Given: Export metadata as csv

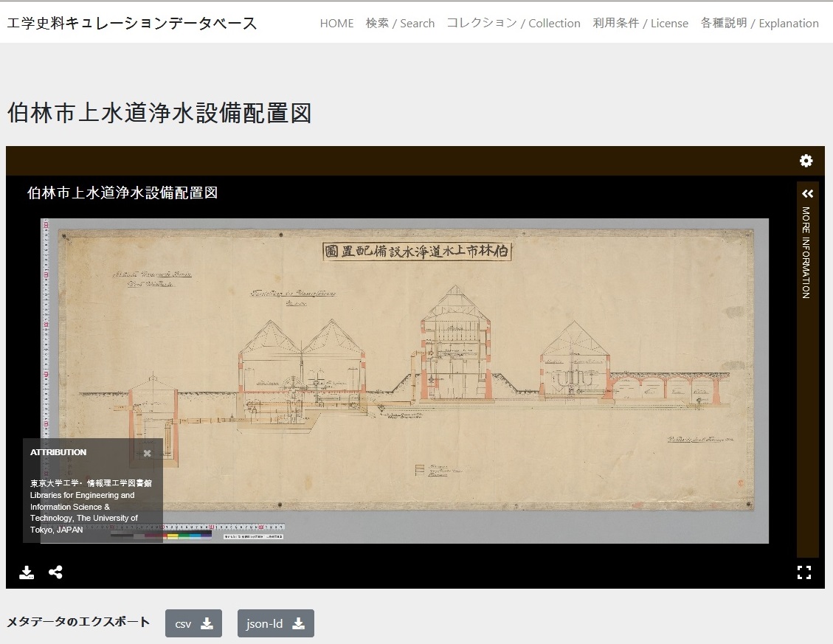Looking at the screenshot, I should [x=193, y=623].
